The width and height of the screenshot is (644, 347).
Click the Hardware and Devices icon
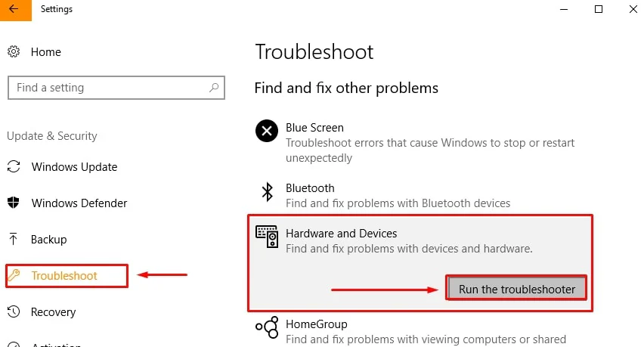[267, 236]
